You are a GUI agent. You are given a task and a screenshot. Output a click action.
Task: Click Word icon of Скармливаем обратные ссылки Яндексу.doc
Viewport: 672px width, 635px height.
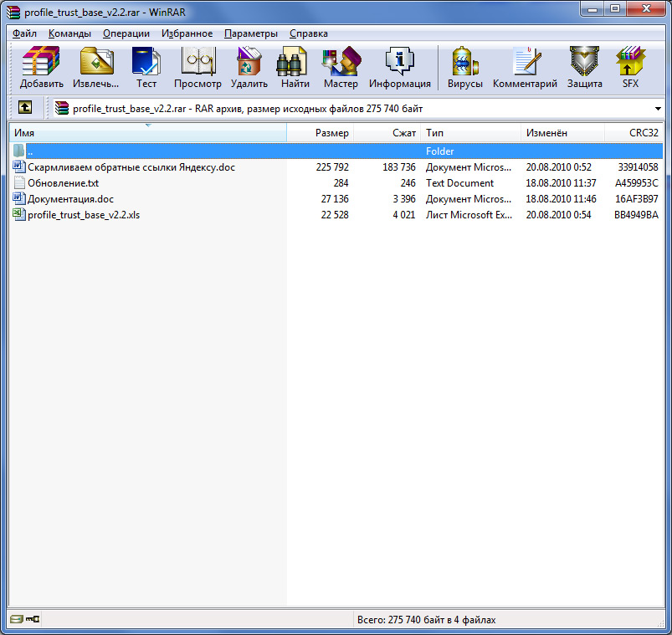click(19, 166)
